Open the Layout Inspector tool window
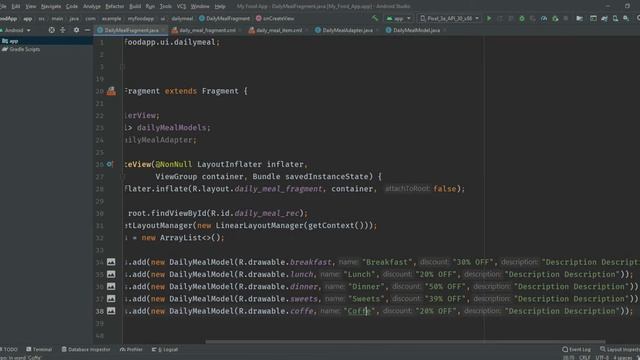Viewport: 640px width, 360px height. [620, 349]
